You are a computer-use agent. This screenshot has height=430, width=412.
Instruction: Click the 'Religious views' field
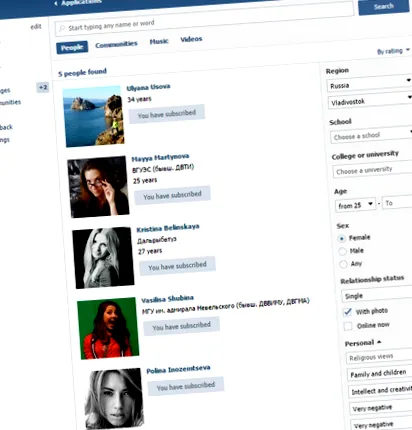[379, 356]
